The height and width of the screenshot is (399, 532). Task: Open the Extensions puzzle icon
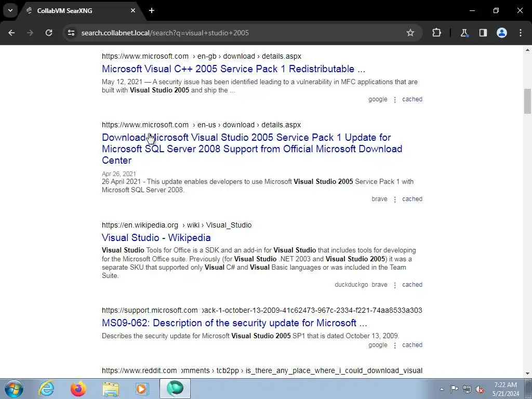(x=436, y=33)
